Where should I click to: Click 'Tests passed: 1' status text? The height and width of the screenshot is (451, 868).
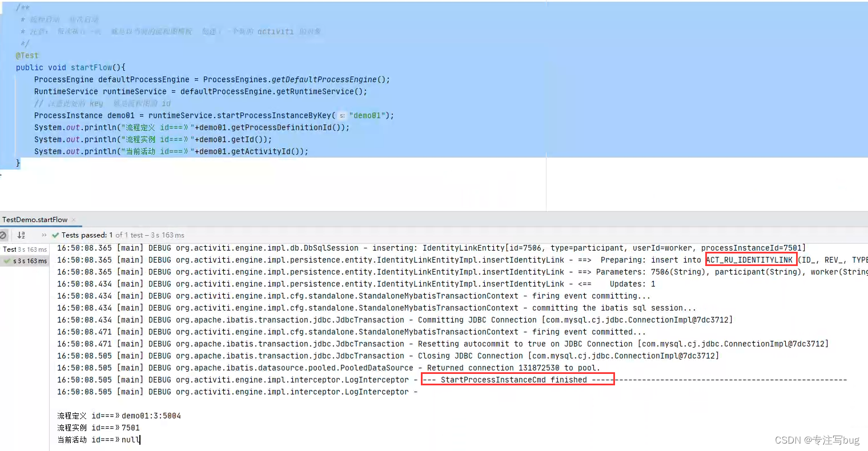point(87,235)
